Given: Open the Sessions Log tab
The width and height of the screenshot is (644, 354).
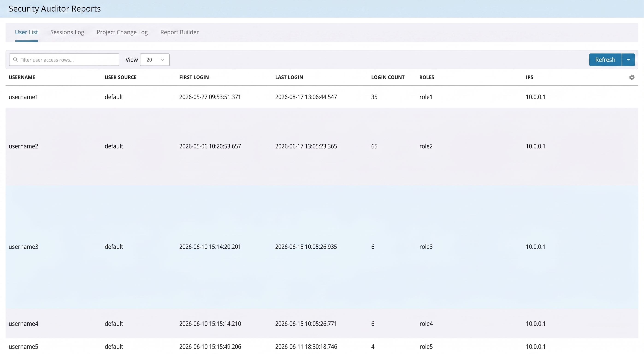Looking at the screenshot, I should click(x=67, y=32).
